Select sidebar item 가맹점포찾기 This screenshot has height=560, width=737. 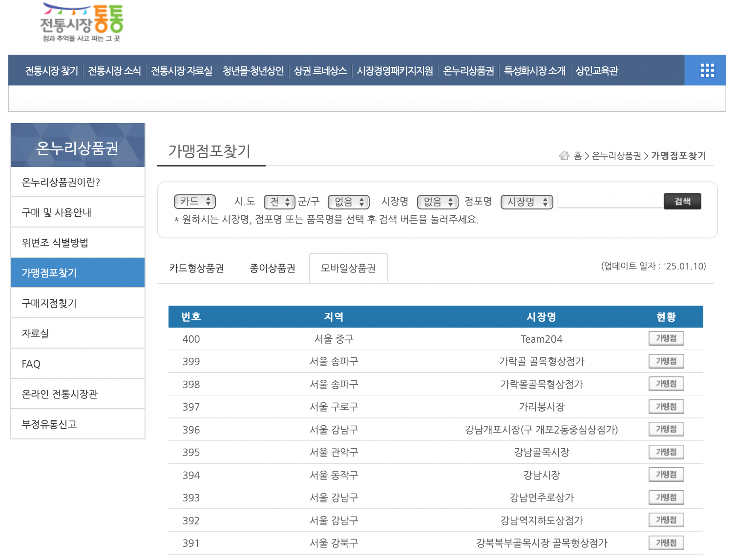click(x=78, y=273)
